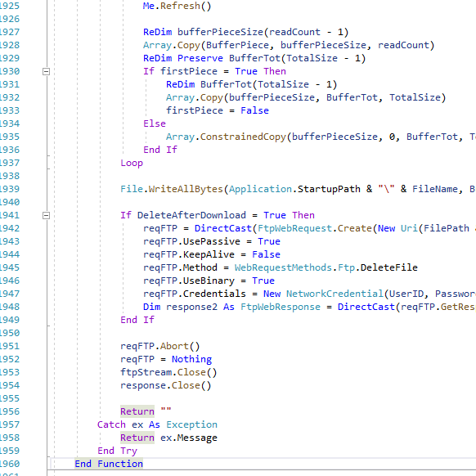Click 'reqFTP.UsePassive = True' line
This screenshot has height=476, width=476.
tap(212, 241)
